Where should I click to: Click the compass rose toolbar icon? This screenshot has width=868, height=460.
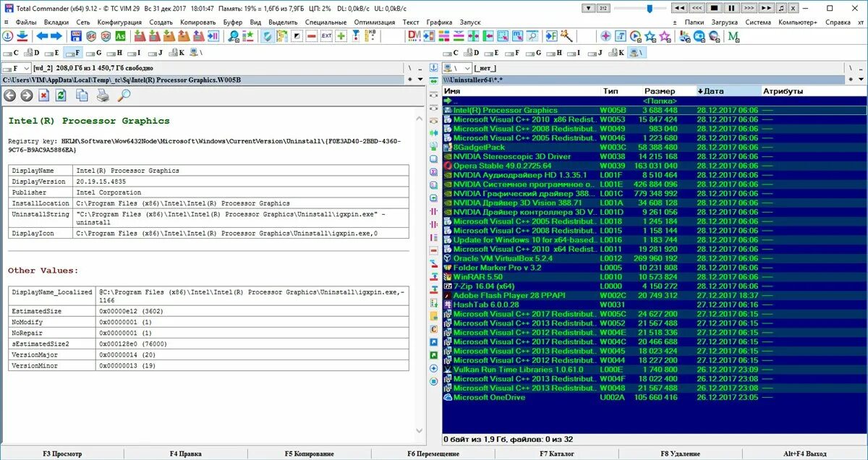(x=605, y=36)
